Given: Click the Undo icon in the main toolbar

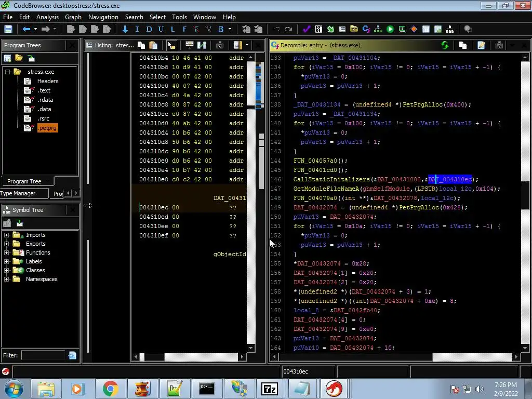Looking at the screenshot, I should coord(277,29).
